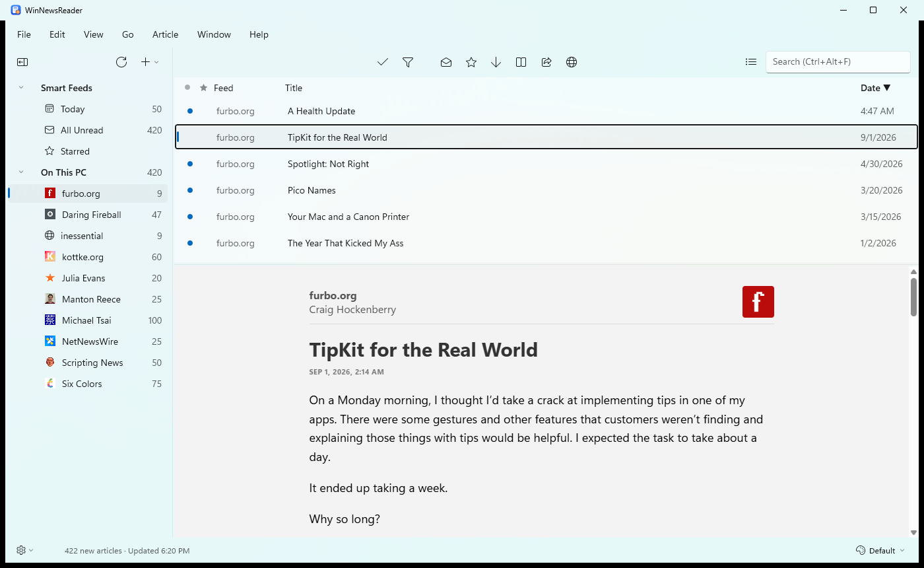The width and height of the screenshot is (924, 568).
Task: Open the File menu
Action: point(24,34)
